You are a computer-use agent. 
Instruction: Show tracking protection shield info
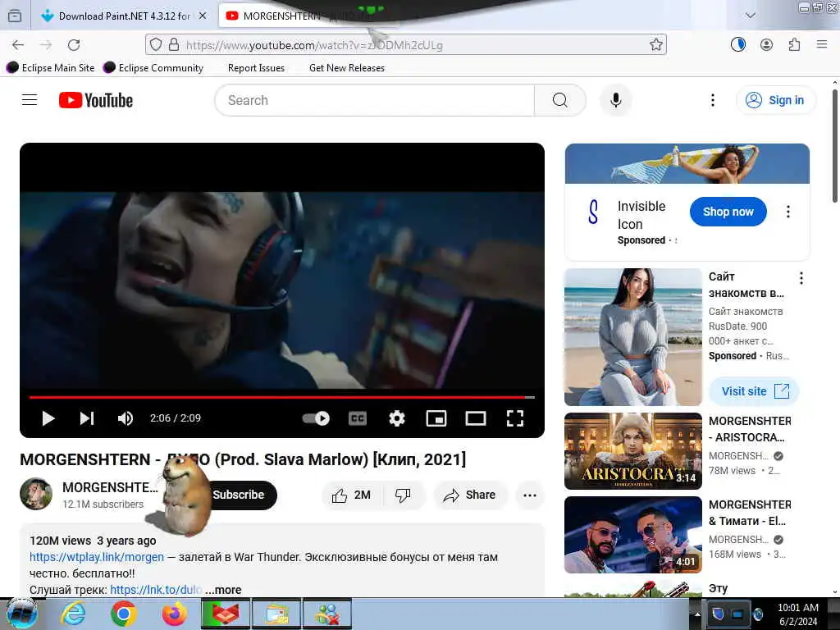155,44
